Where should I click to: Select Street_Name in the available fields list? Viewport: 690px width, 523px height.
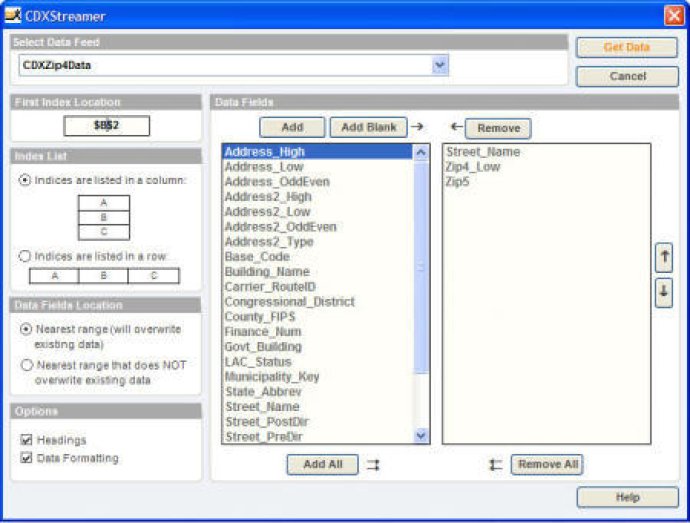tap(318, 407)
